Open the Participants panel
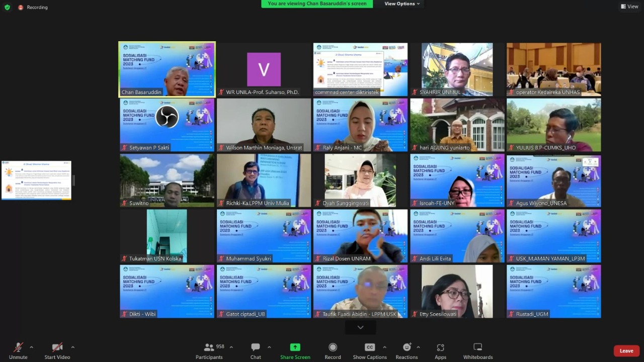 pos(209,351)
